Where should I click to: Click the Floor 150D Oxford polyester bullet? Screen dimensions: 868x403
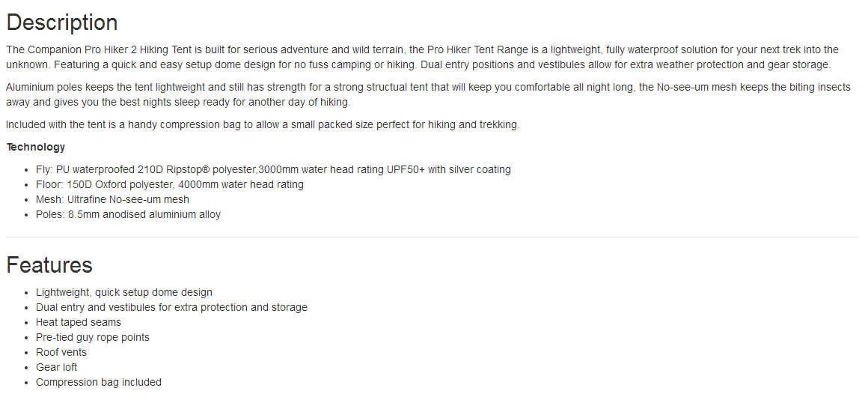(170, 184)
